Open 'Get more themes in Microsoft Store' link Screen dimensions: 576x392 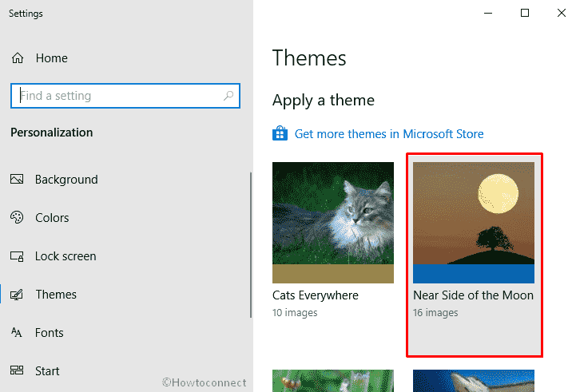pyautogui.click(x=388, y=134)
